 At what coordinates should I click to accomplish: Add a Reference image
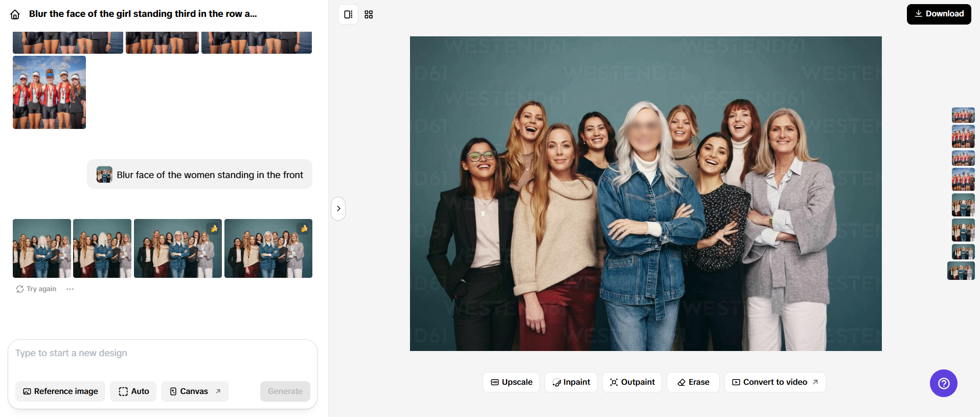point(60,391)
